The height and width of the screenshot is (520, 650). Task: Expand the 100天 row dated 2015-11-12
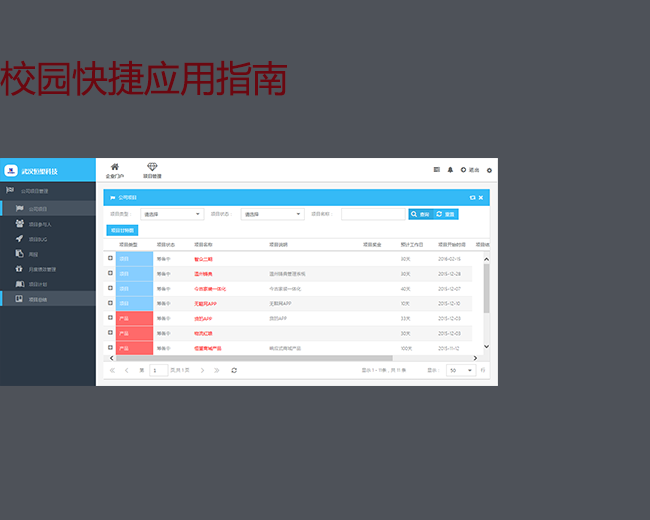[x=110, y=347]
